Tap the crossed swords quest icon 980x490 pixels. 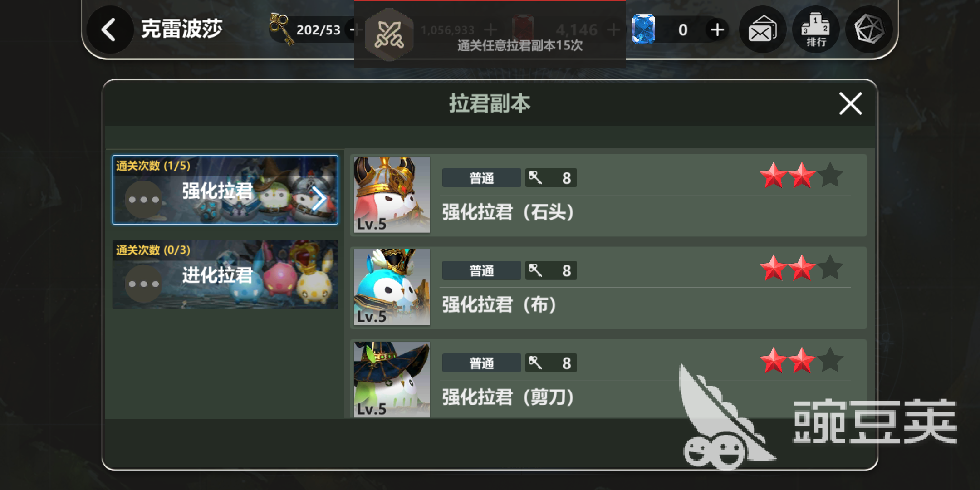click(x=389, y=34)
